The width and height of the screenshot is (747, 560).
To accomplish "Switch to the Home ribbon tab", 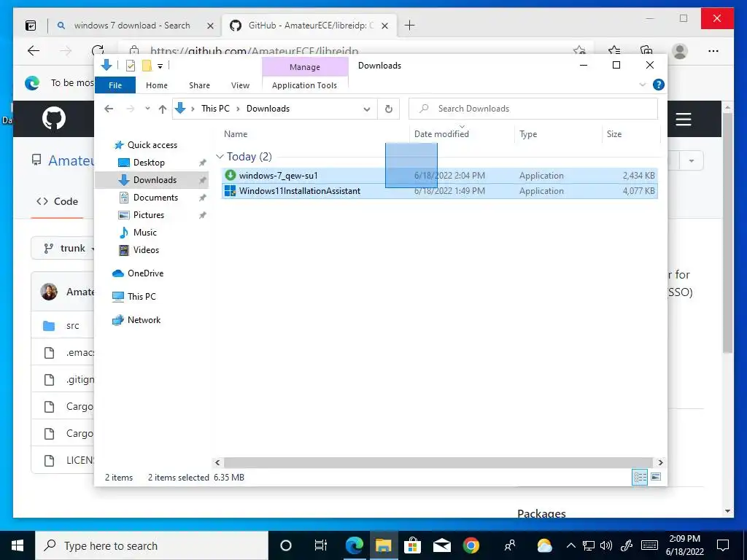I will pos(157,85).
